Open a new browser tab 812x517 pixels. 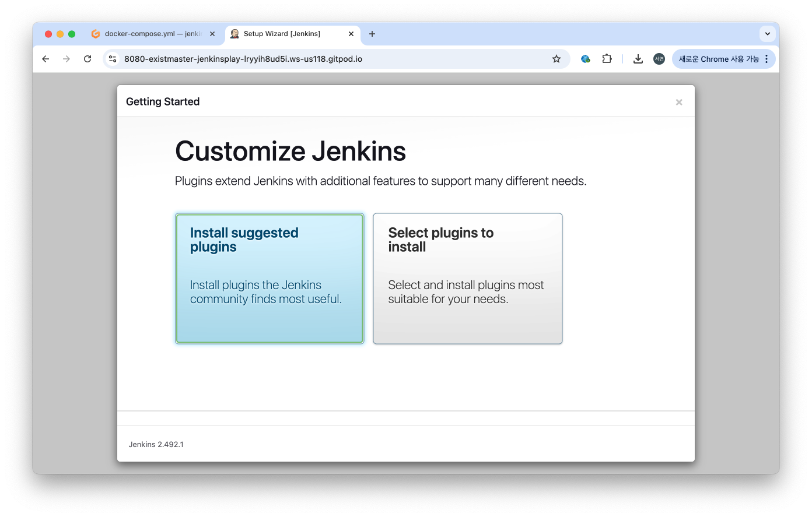(x=372, y=34)
